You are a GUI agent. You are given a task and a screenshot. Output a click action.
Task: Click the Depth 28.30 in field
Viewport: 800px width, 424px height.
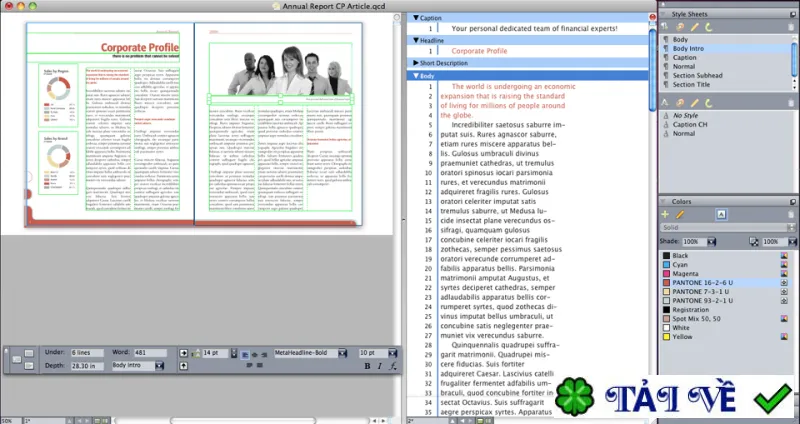[x=87, y=366]
